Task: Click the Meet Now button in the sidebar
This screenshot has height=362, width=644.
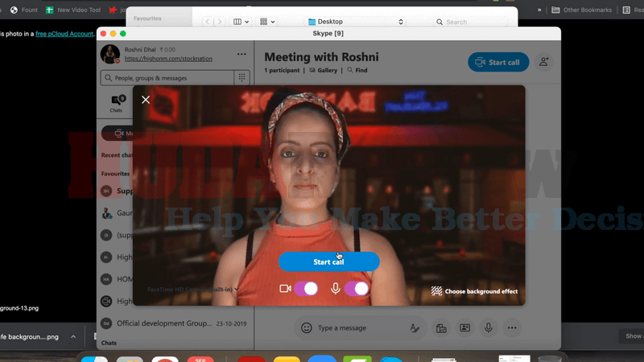Action: click(x=118, y=134)
